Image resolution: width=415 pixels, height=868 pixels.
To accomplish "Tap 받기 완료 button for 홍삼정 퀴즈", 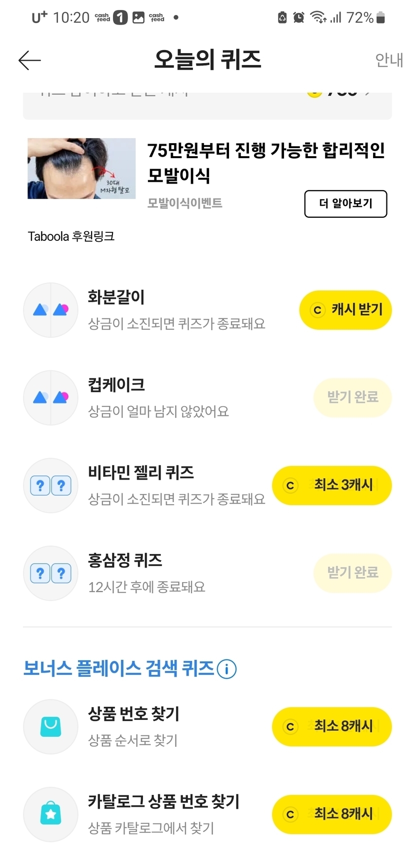I will click(x=352, y=573).
